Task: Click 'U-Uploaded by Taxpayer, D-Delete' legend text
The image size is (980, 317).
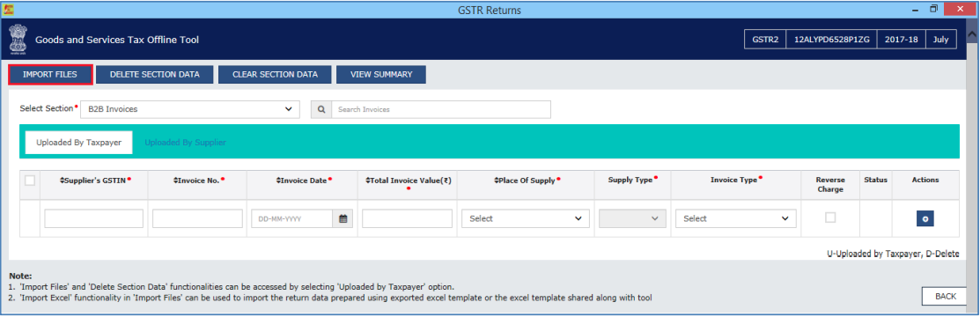Action: (x=893, y=254)
